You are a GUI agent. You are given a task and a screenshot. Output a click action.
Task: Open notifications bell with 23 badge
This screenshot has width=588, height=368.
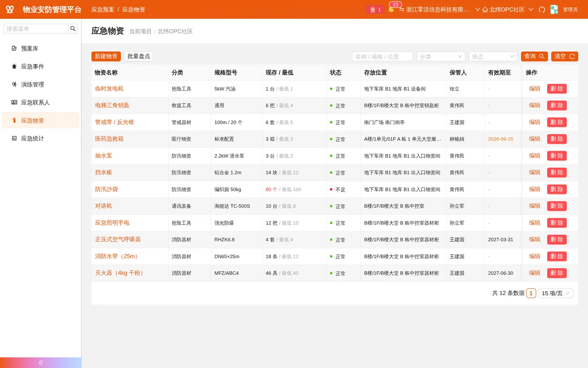click(391, 9)
